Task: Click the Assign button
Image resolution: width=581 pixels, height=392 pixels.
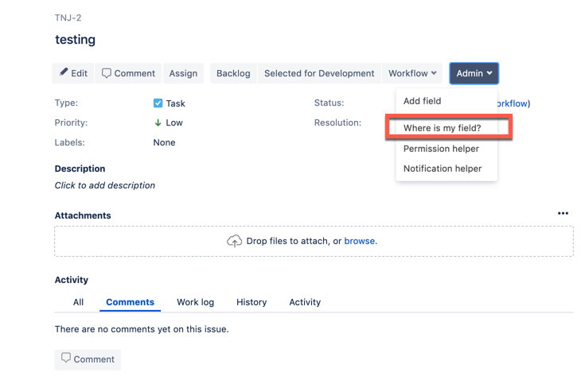Action: tap(183, 73)
